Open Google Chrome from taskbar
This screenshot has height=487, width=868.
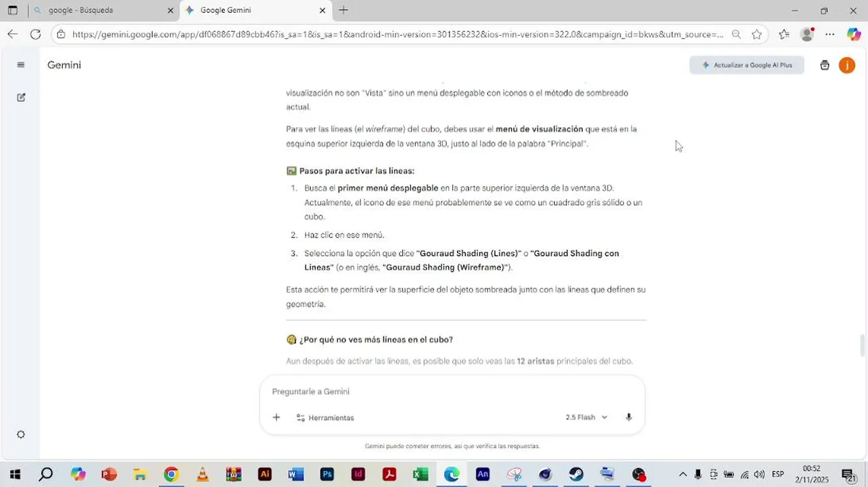click(171, 475)
